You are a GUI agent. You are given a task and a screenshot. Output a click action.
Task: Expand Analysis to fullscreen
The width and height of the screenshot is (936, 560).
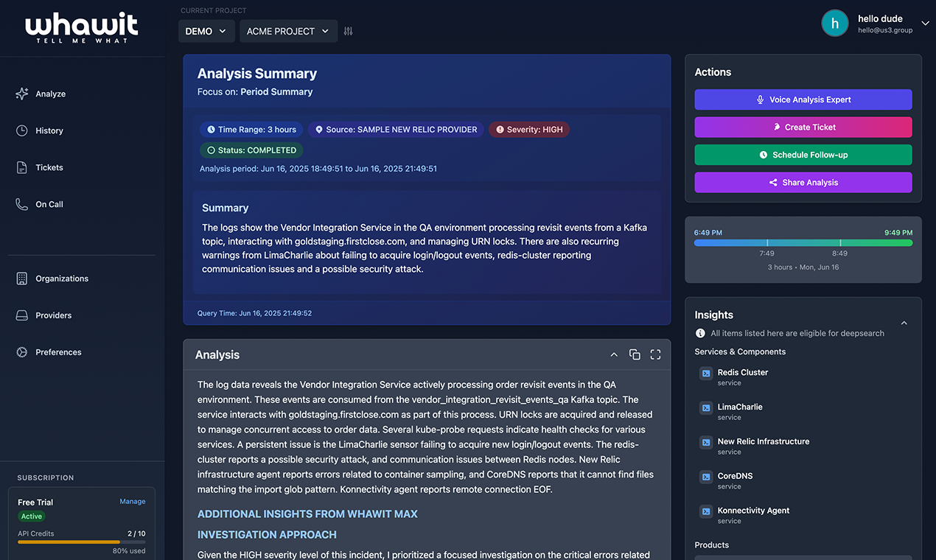pyautogui.click(x=655, y=355)
